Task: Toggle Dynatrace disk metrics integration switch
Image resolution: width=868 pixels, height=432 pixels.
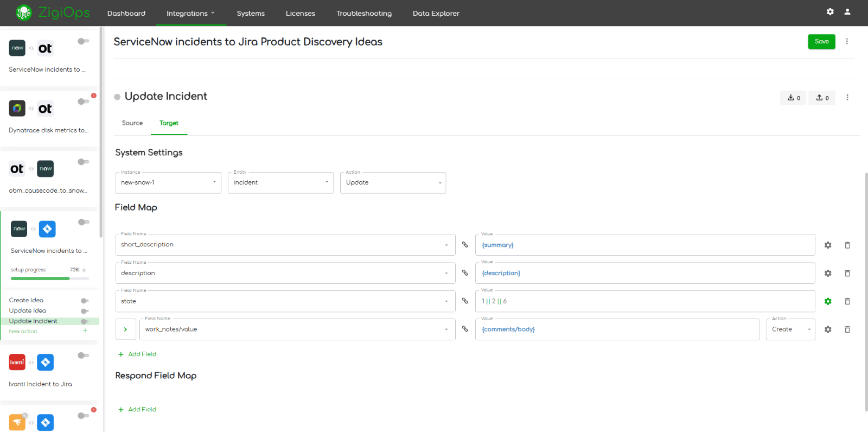Action: (x=83, y=101)
